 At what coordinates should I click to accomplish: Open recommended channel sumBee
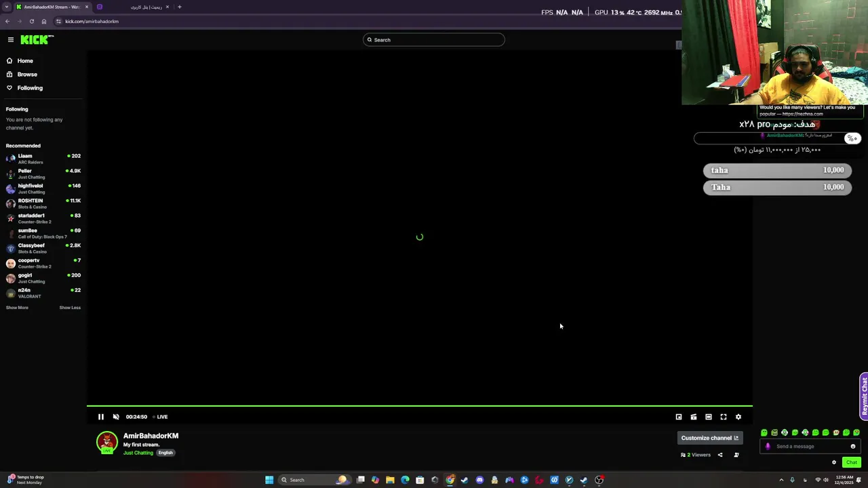(x=43, y=233)
